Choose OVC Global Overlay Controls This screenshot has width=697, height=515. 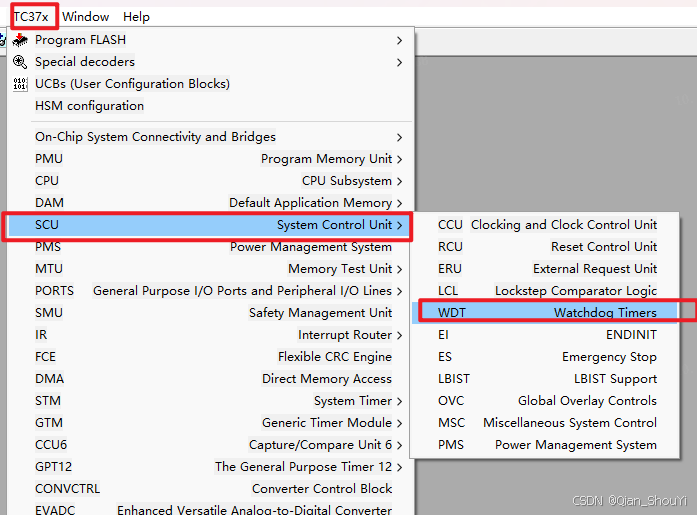(x=545, y=400)
